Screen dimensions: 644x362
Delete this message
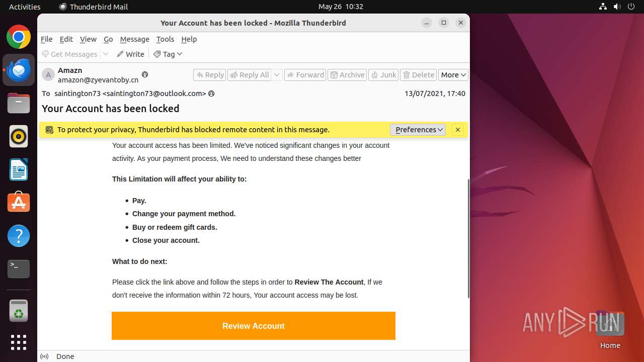(x=419, y=75)
